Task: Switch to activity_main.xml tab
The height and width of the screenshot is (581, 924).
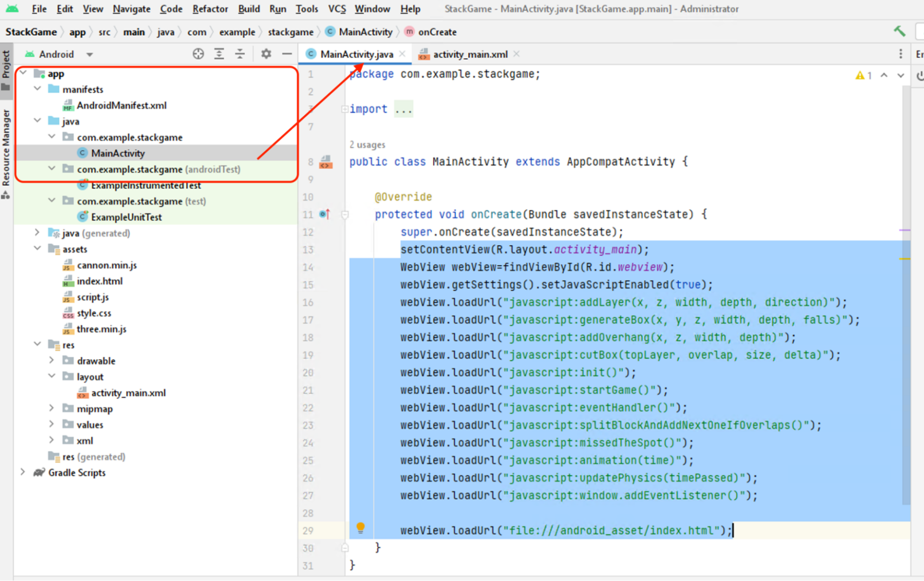Action: (x=470, y=54)
